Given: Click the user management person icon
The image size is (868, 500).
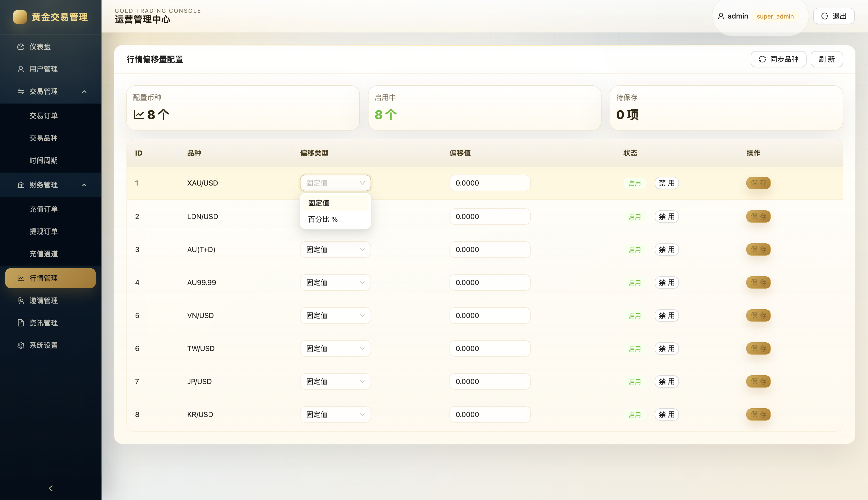Looking at the screenshot, I should 21,69.
